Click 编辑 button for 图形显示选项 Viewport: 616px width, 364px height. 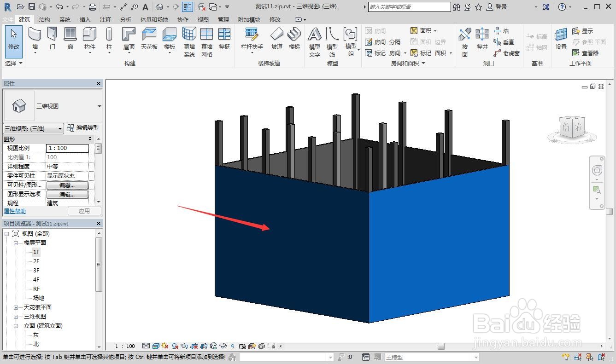67,194
